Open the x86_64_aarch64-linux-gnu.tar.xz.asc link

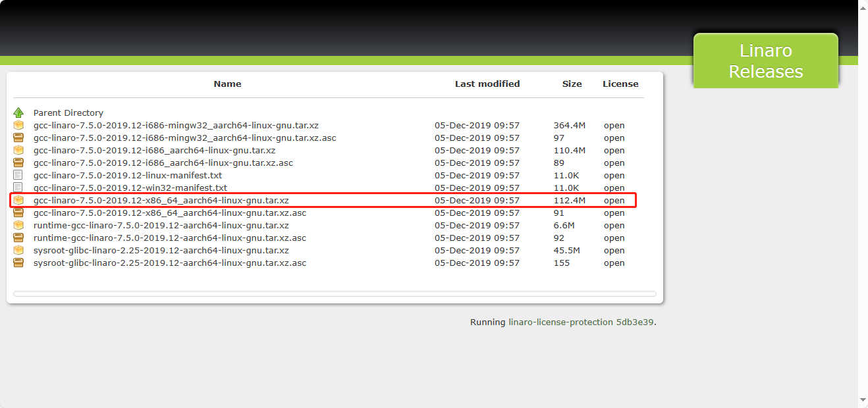pyautogui.click(x=170, y=213)
